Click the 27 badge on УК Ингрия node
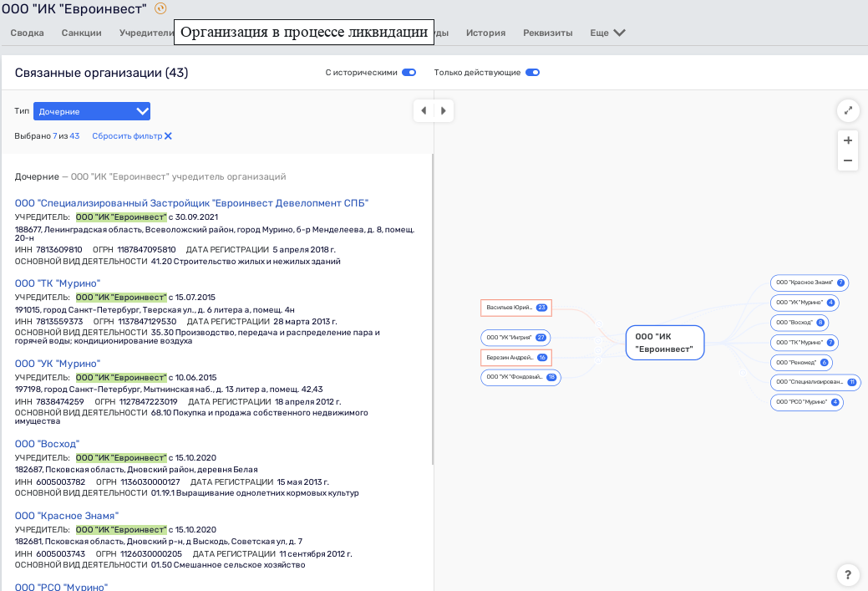The width and height of the screenshot is (868, 591). (541, 338)
